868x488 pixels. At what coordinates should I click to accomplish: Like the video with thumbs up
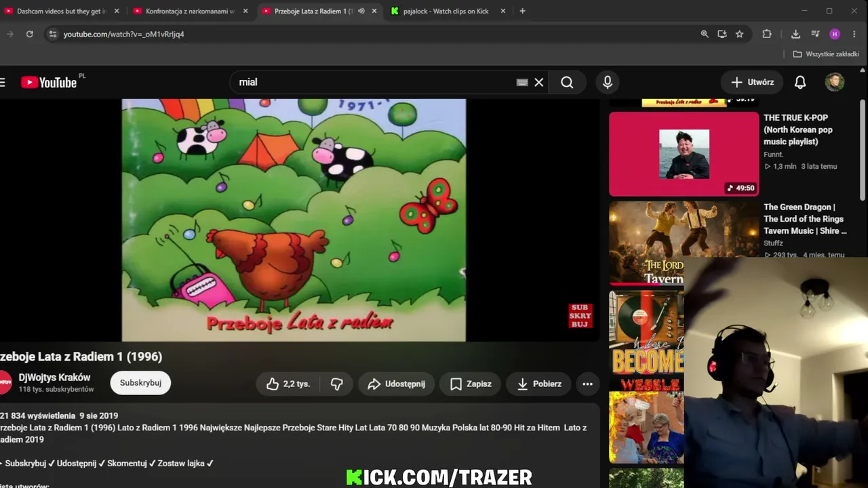coord(288,384)
